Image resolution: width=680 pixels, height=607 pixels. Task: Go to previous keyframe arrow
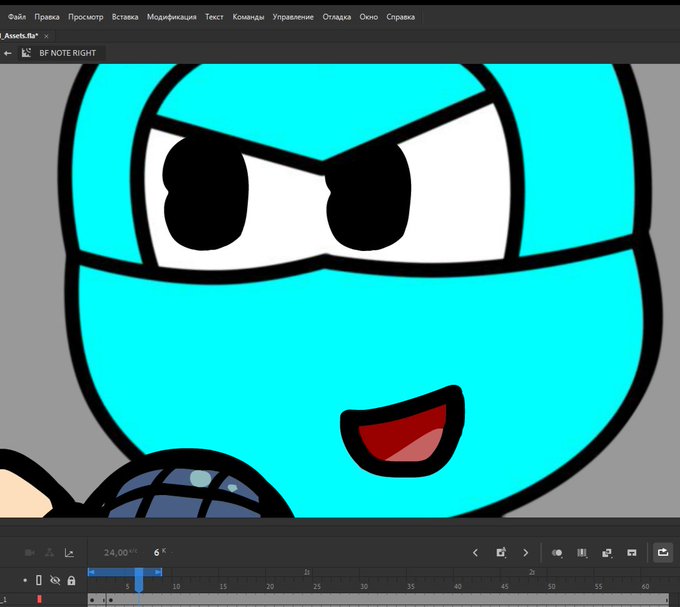[475, 552]
